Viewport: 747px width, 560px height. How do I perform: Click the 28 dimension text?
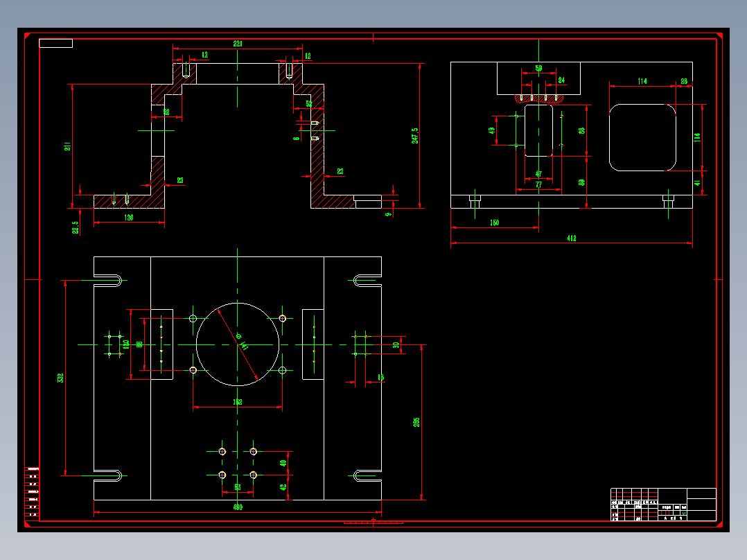(684, 81)
